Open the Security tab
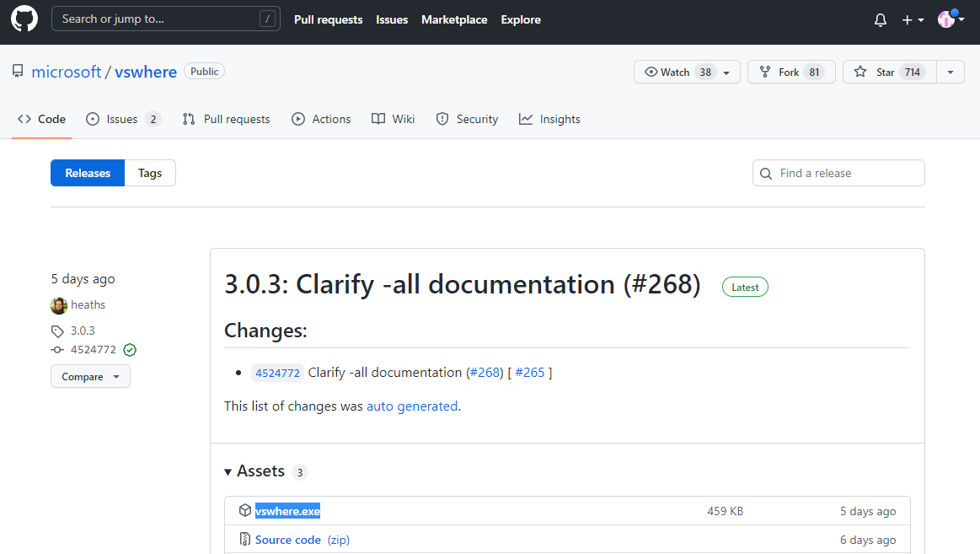The height and width of the screenshot is (554, 980). tap(468, 119)
